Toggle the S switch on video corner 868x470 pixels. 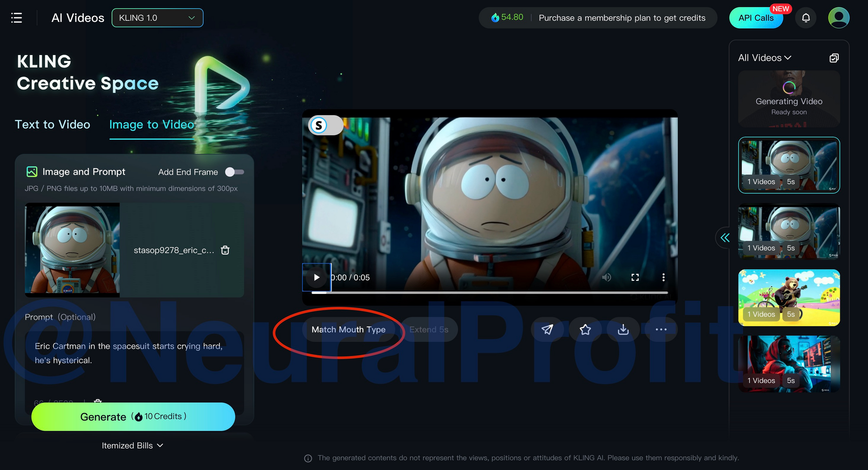(326, 125)
